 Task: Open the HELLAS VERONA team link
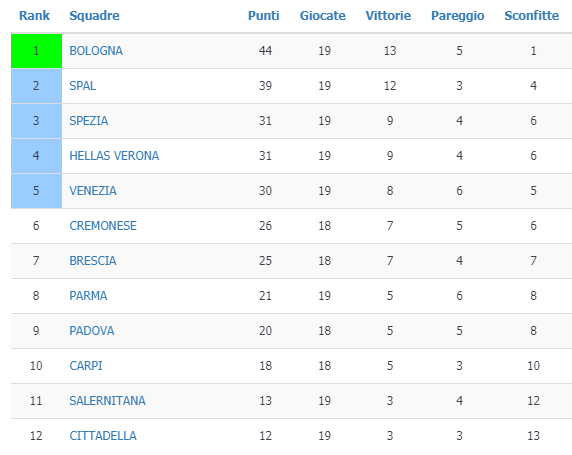point(114,156)
